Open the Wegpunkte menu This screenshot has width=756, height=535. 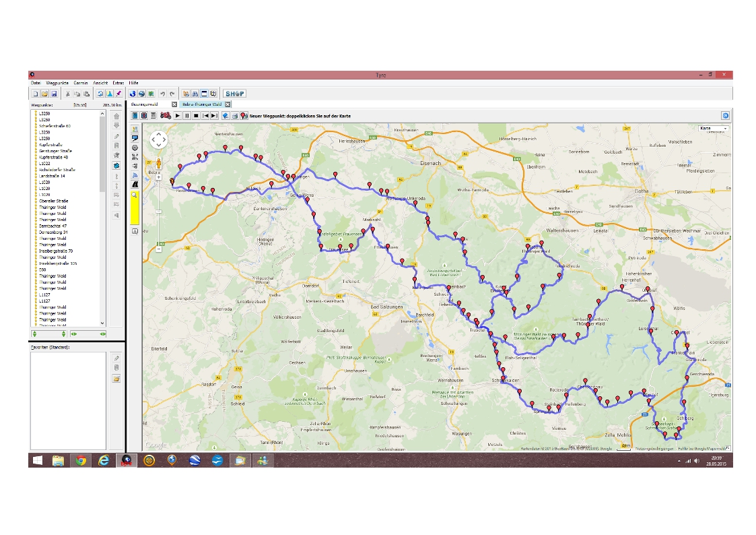(56, 82)
